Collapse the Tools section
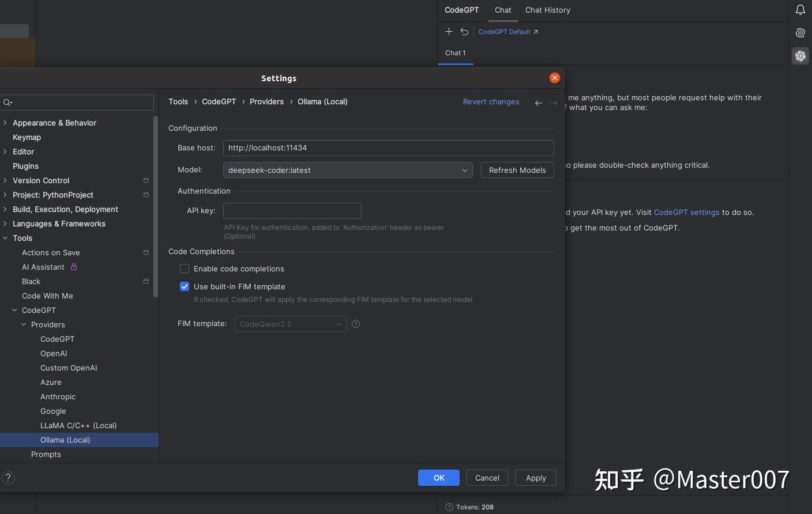The height and width of the screenshot is (514, 812). (x=5, y=238)
